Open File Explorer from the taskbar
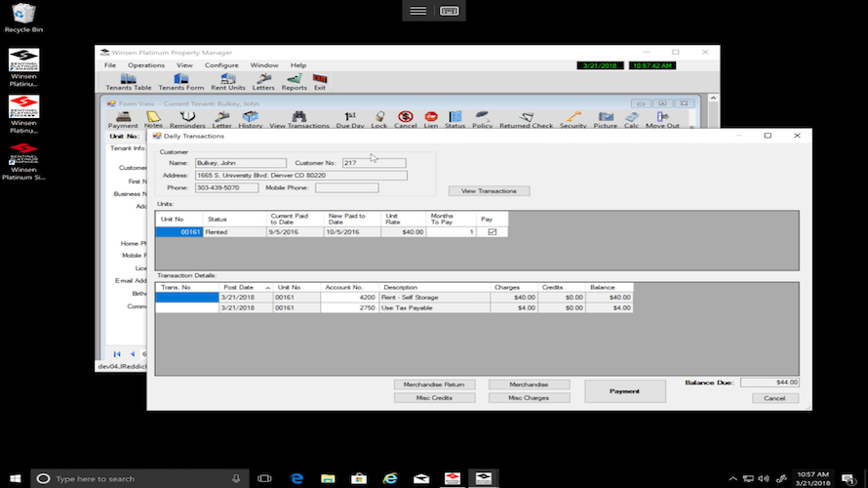The image size is (868, 488). point(328,478)
